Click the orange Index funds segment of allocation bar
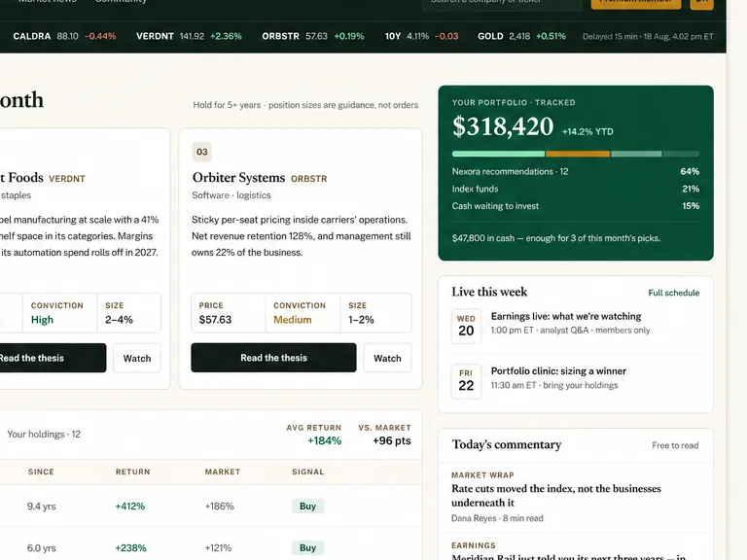The height and width of the screenshot is (560, 747). [578, 154]
